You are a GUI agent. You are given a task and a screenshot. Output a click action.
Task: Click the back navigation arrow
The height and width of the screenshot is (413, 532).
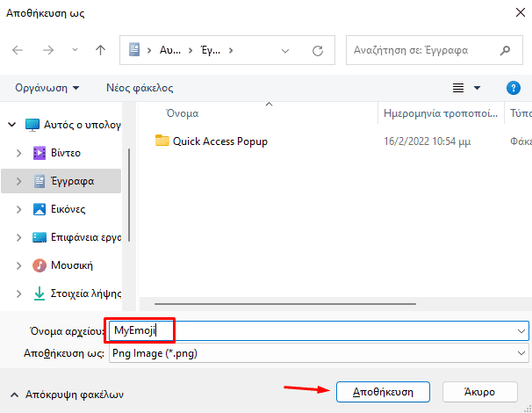tap(18, 50)
